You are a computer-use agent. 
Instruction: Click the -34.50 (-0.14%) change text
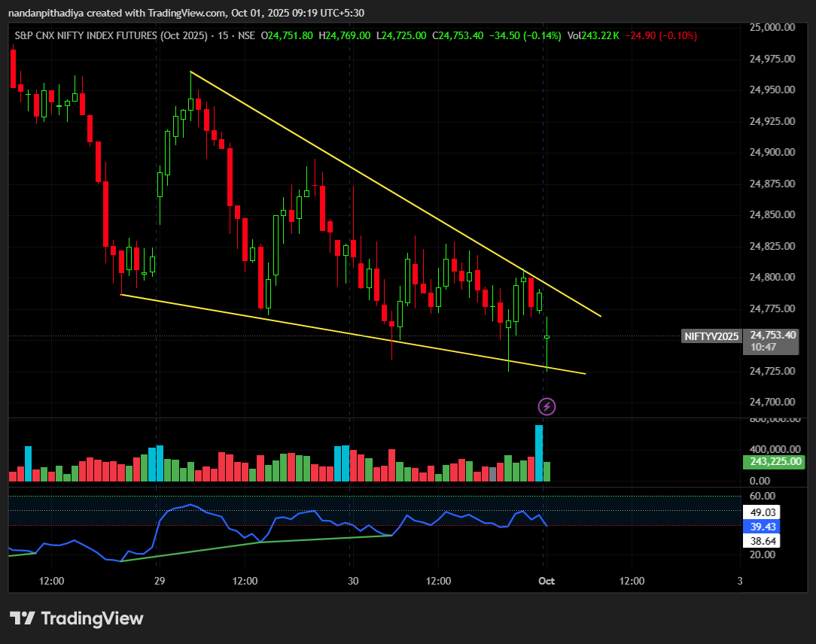click(527, 35)
